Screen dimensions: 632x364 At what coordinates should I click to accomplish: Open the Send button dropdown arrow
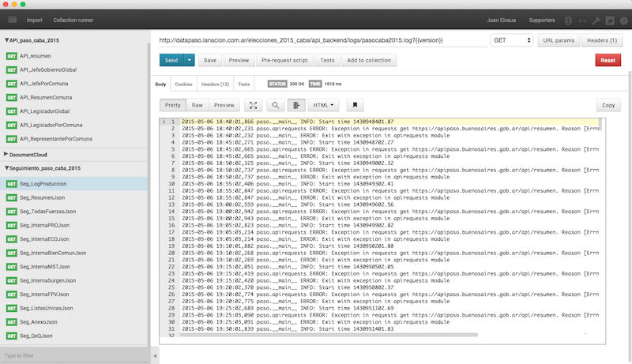click(189, 60)
